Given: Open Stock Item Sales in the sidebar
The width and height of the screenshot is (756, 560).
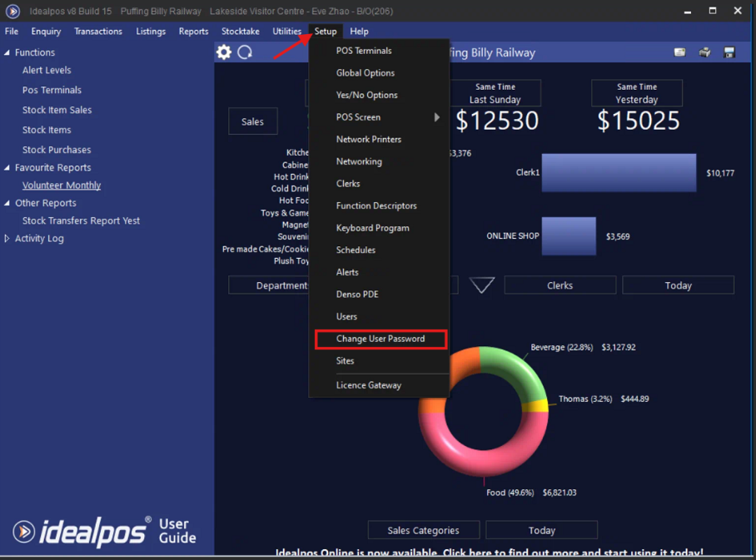Looking at the screenshot, I should pos(57,110).
